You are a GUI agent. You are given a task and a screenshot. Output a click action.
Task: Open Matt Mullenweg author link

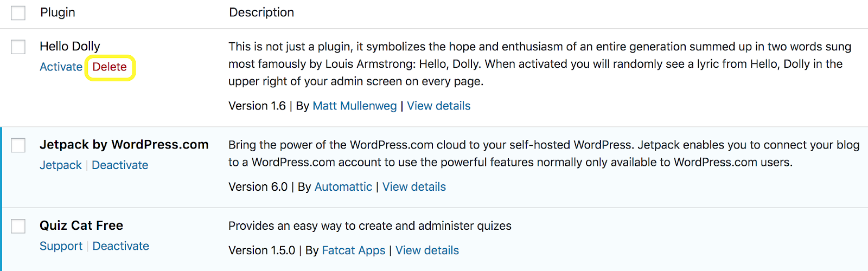click(x=354, y=106)
